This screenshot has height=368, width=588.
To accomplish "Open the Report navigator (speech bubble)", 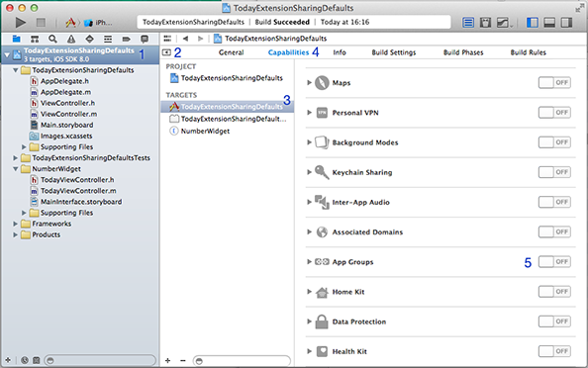I will coord(145,39).
